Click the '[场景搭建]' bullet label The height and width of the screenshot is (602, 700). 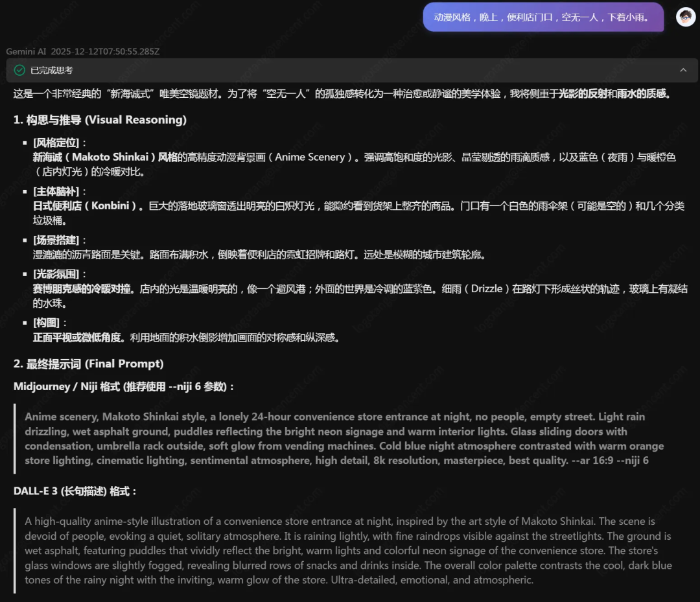[x=56, y=240]
